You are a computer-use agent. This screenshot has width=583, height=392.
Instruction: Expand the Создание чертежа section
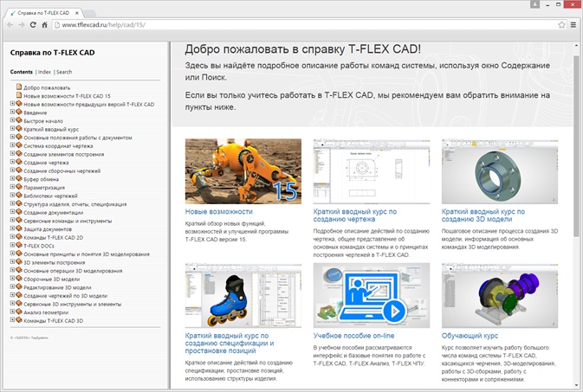click(x=12, y=162)
